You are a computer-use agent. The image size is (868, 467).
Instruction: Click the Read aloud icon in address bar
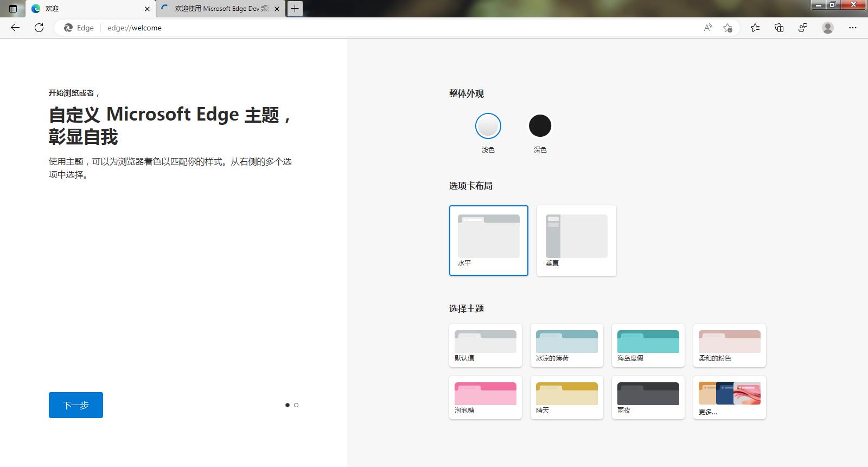[x=708, y=28]
